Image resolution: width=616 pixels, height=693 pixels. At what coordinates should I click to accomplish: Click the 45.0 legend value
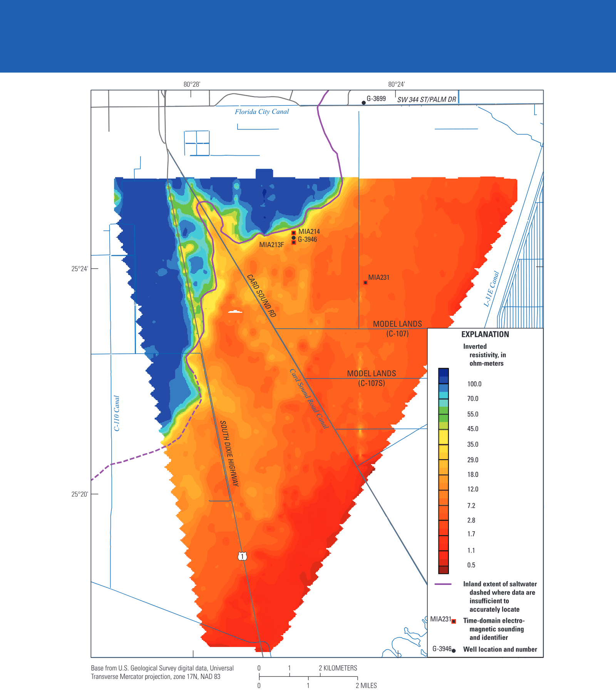click(x=473, y=429)
